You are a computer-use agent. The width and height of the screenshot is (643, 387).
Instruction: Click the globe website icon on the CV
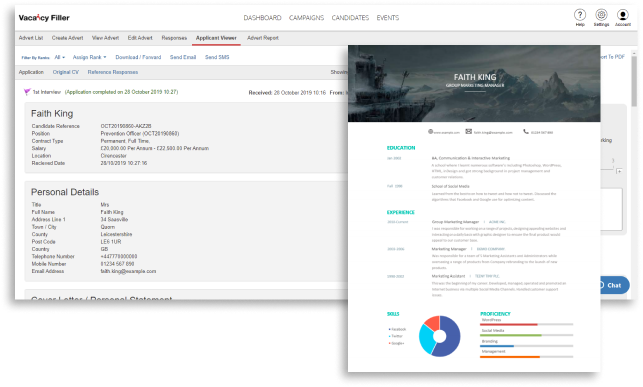click(x=431, y=132)
